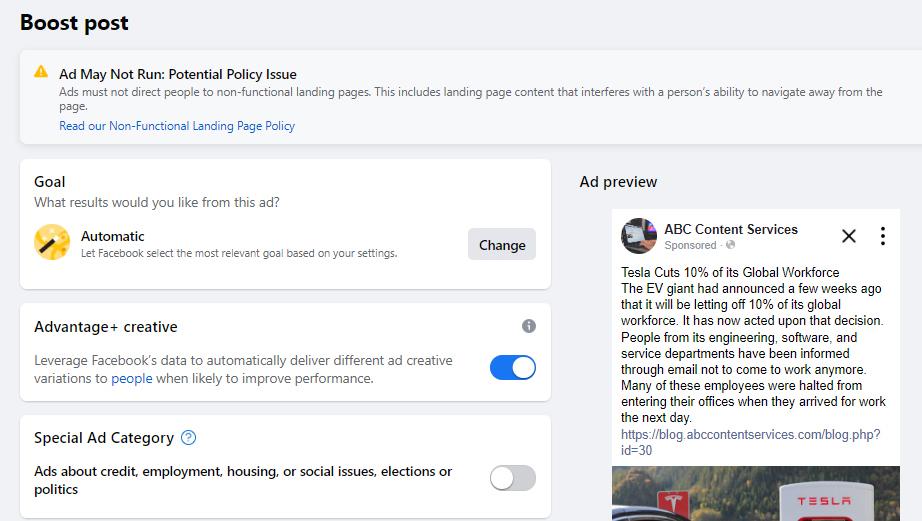This screenshot has height=521, width=922.
Task: Open the three-dot menu in ad preview
Action: [x=883, y=236]
